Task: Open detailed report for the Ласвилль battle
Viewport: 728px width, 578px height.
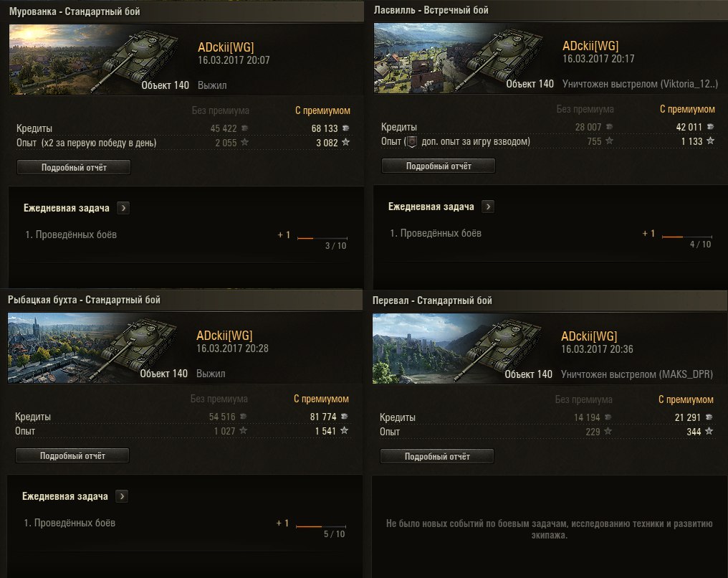Action: pyautogui.click(x=439, y=166)
